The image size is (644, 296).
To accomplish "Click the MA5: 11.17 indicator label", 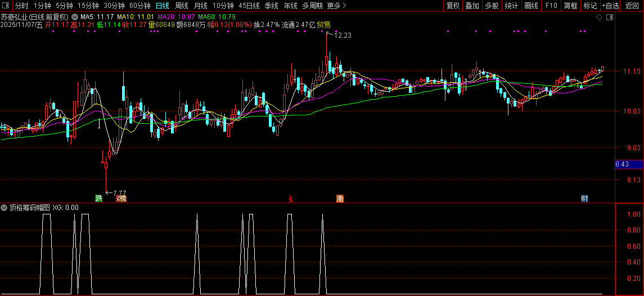I will click(x=97, y=17).
